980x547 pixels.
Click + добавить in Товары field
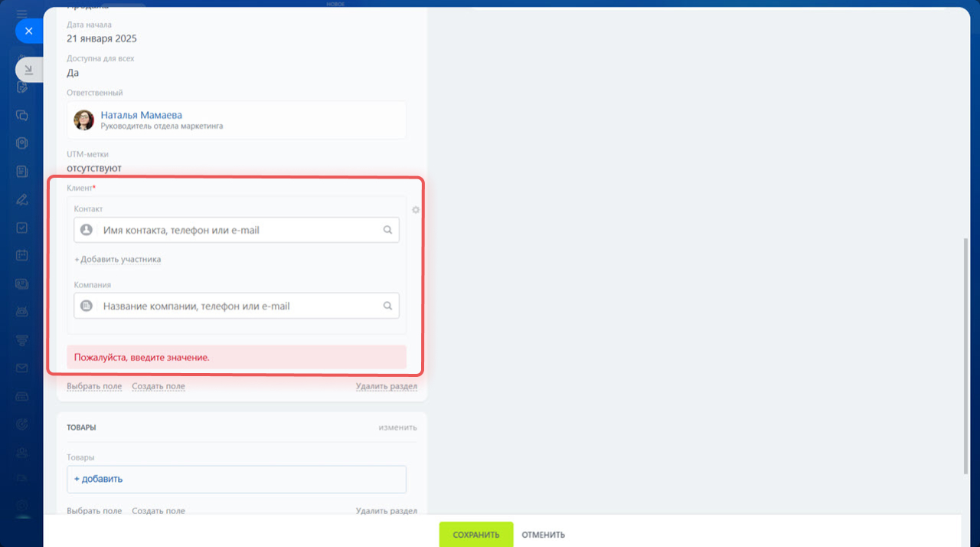coord(98,479)
